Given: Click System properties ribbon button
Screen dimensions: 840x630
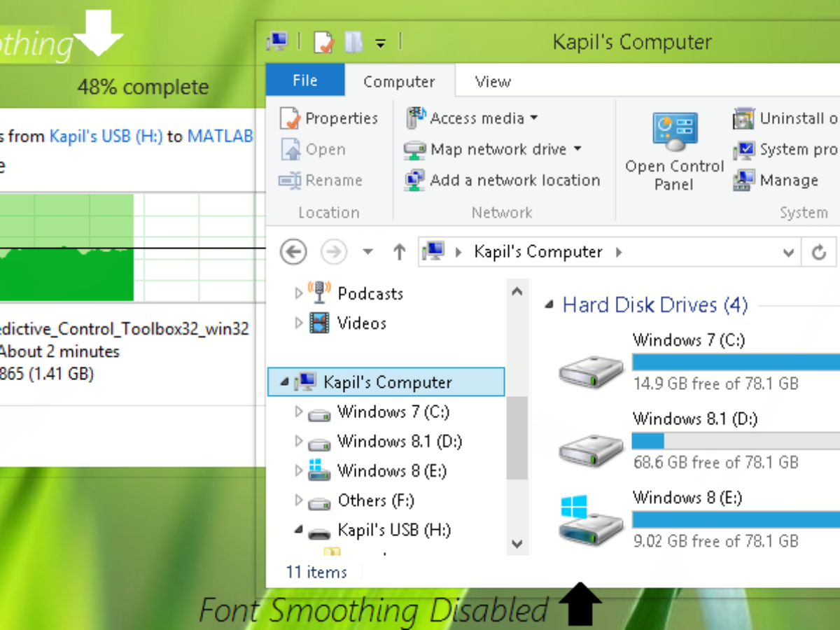Looking at the screenshot, I should pos(785,149).
